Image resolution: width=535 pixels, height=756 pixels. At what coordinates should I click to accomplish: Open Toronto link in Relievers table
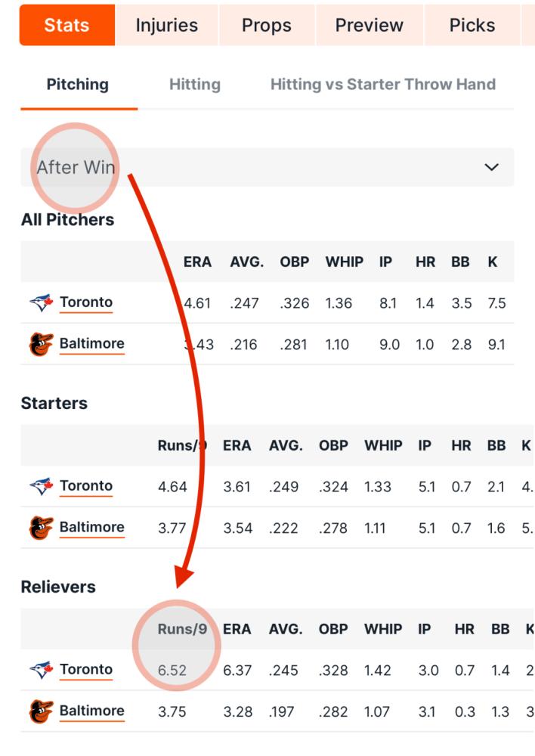coord(86,670)
